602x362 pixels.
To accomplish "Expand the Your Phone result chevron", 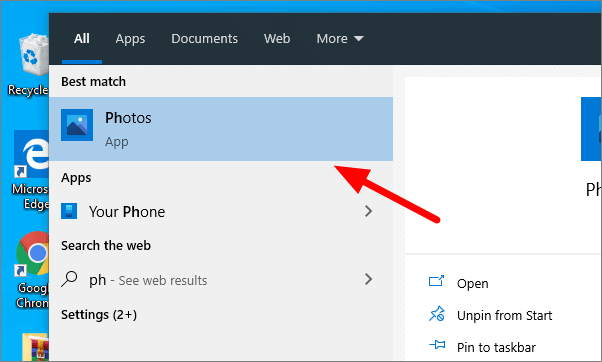I will pos(369,211).
